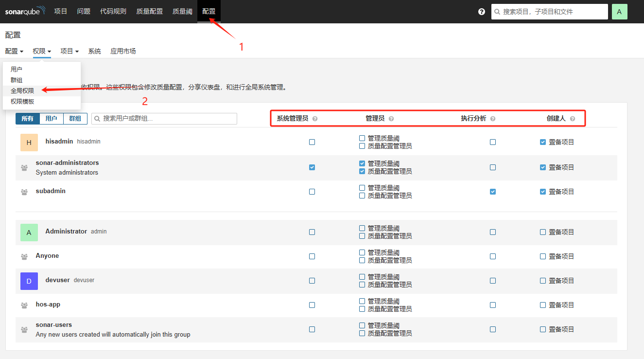Image resolution: width=644 pixels, height=359 pixels.
Task: Open 问题 in the top navigation
Action: pos(84,11)
